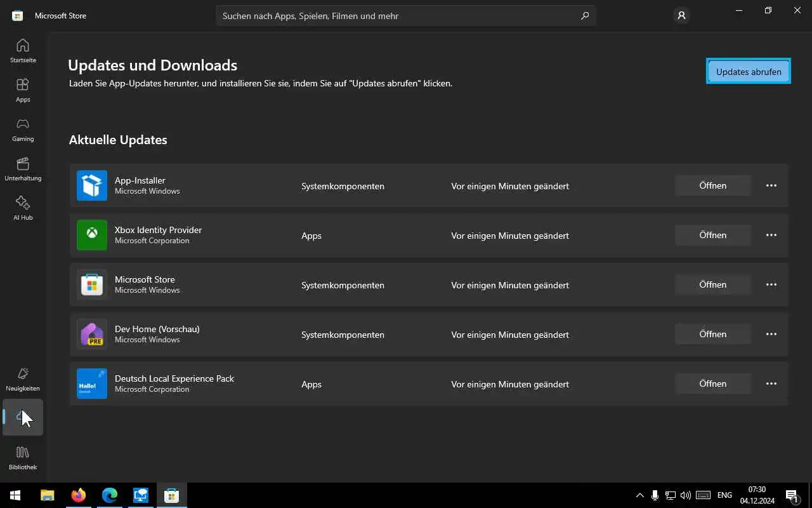
Task: Click the Aktuelle Updates heading
Action: coord(118,140)
